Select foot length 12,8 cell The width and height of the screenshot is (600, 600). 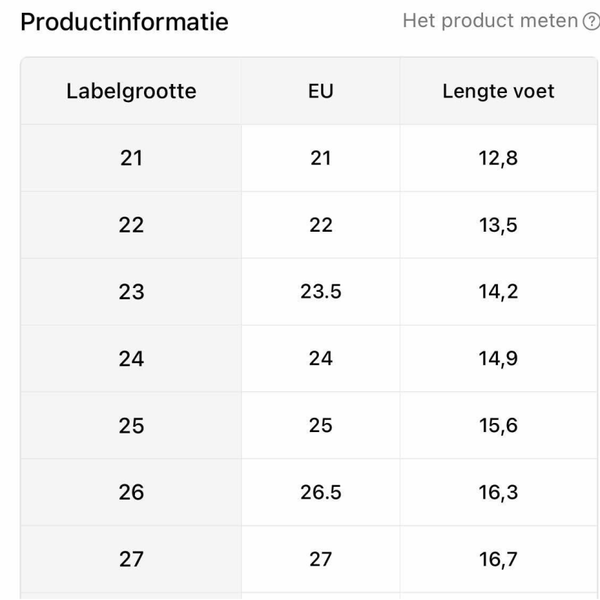click(498, 158)
